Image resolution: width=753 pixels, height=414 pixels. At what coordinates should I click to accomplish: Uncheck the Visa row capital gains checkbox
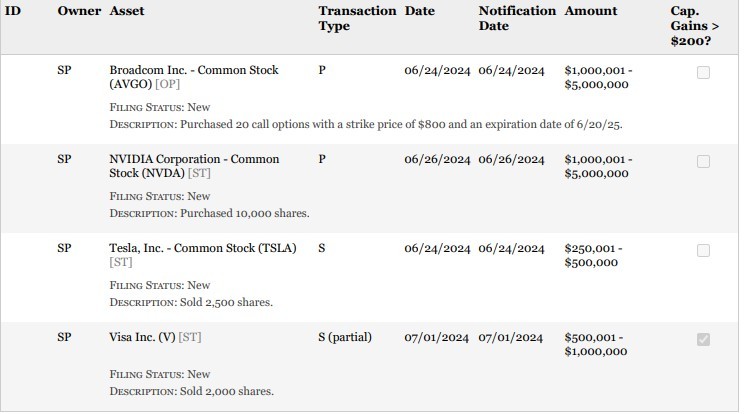(703, 339)
